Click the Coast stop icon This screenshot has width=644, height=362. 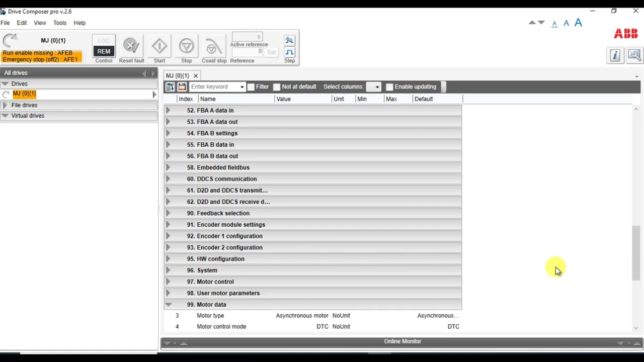click(x=214, y=46)
